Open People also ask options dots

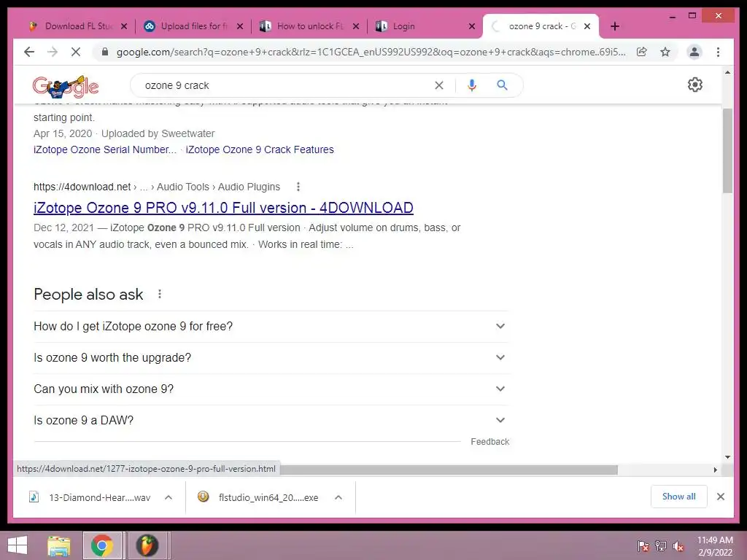coord(160,295)
